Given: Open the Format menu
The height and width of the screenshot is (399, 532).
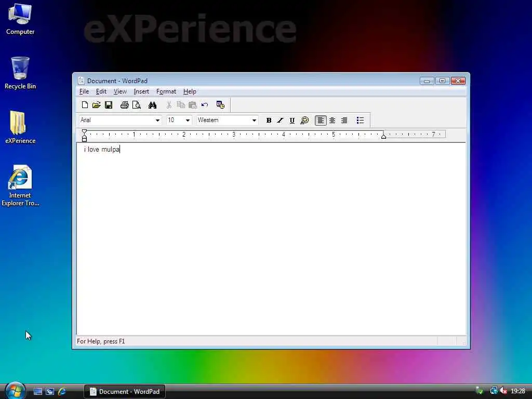Looking at the screenshot, I should coord(166,91).
